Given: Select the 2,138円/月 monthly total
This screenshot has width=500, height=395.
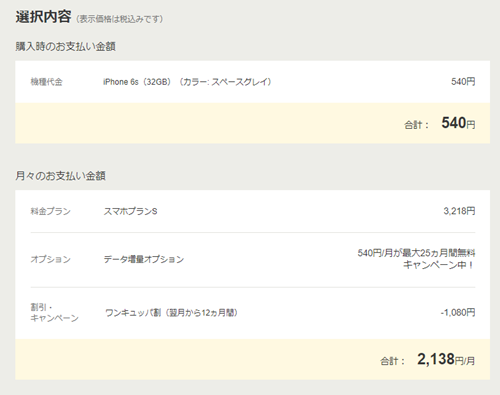Looking at the screenshot, I should 446,359.
